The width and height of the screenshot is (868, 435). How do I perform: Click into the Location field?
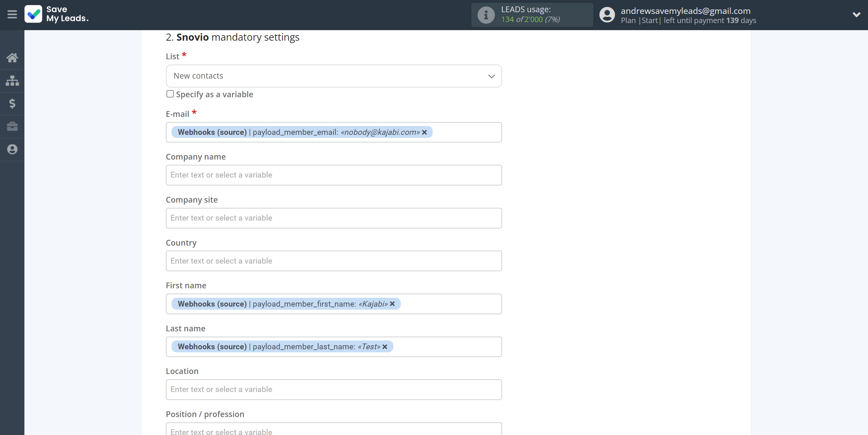click(x=334, y=390)
